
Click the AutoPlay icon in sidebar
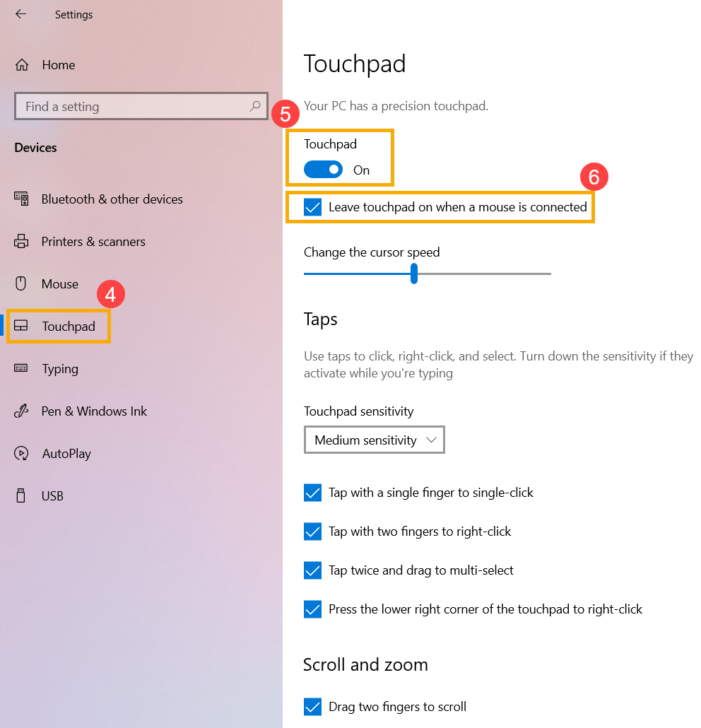[21, 454]
